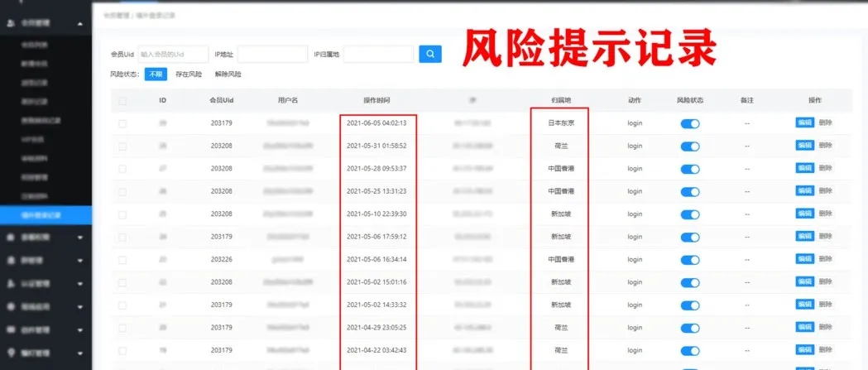Click 编辑 for the 2021-05-31 01:58:52 row

pyautogui.click(x=805, y=145)
